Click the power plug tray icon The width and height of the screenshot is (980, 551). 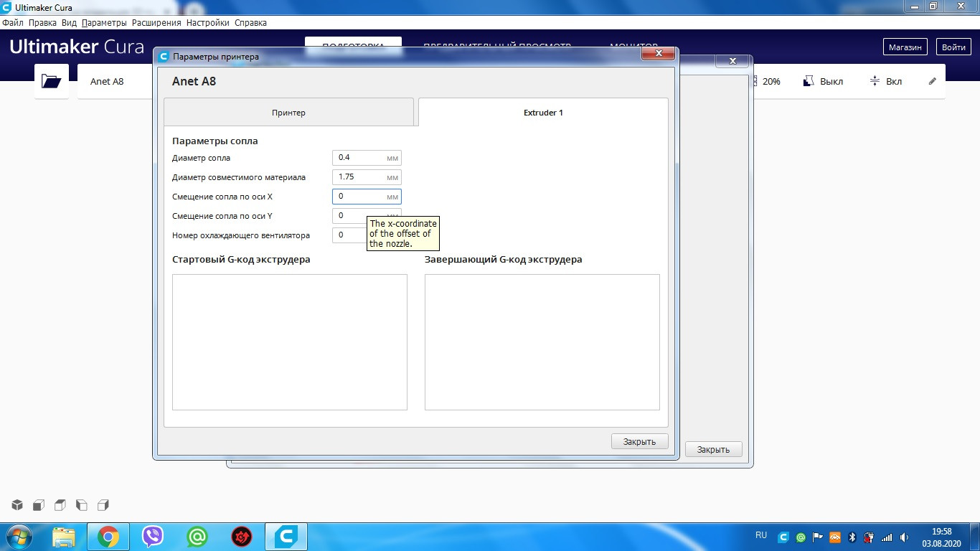tap(870, 537)
